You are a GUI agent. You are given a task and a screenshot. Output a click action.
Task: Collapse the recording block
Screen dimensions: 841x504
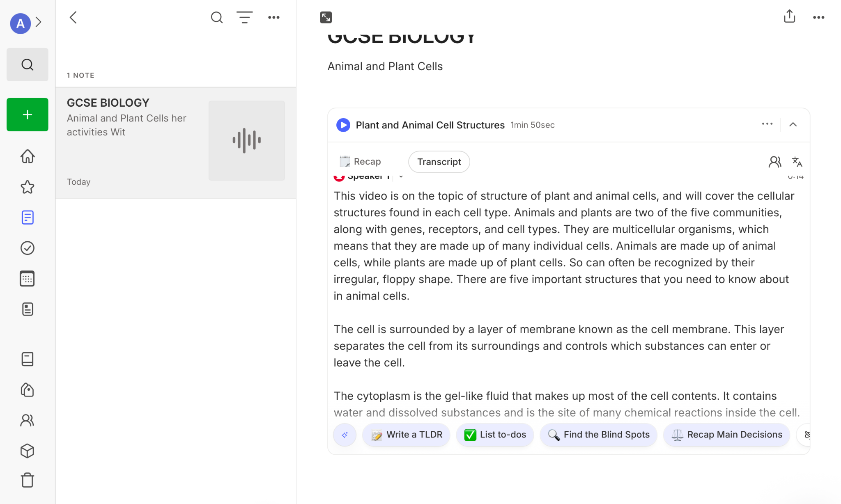(793, 124)
